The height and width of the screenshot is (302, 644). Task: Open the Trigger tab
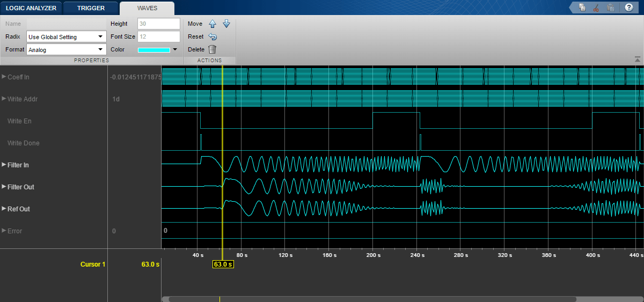pos(91,8)
